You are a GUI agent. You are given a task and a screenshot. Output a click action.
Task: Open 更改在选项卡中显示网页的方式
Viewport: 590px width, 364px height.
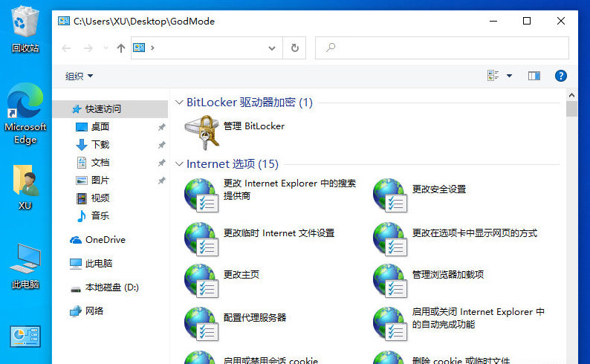coord(455,239)
